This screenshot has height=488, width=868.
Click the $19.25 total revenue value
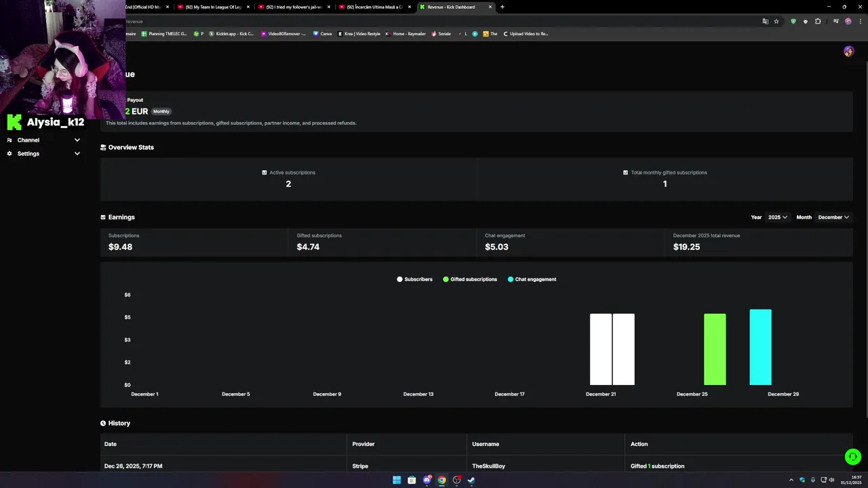pos(686,247)
